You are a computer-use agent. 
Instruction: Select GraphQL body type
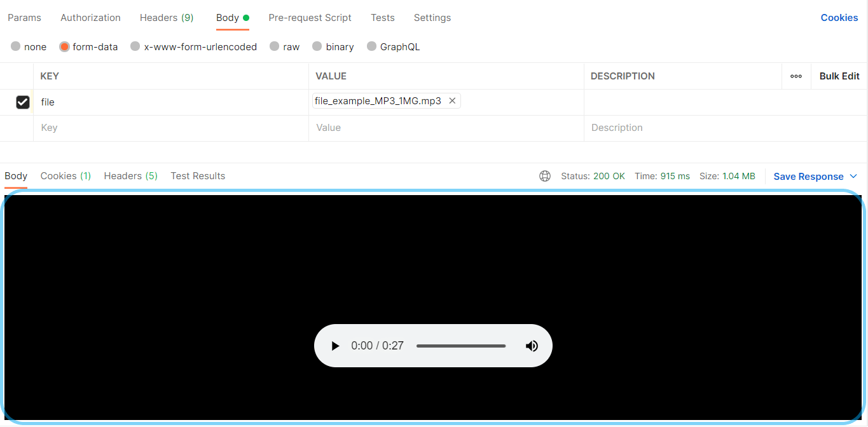click(x=372, y=46)
